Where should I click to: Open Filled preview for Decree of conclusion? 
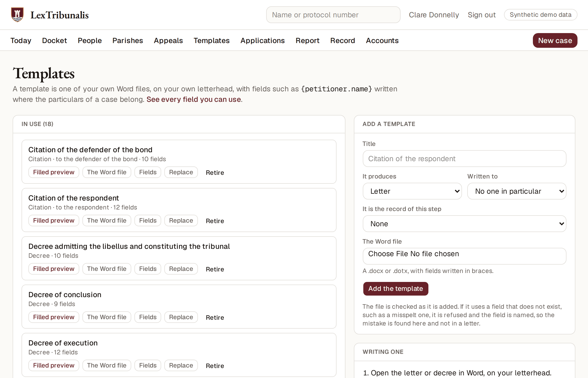(54, 317)
